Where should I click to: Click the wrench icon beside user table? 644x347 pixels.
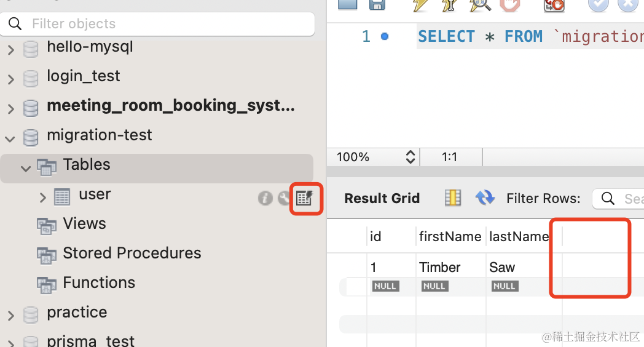[284, 198]
